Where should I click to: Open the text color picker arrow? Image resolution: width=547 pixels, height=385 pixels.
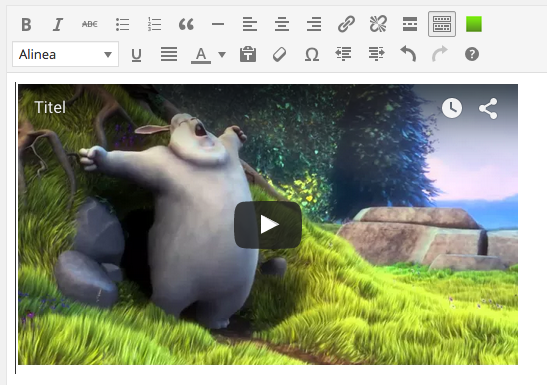[222, 55]
